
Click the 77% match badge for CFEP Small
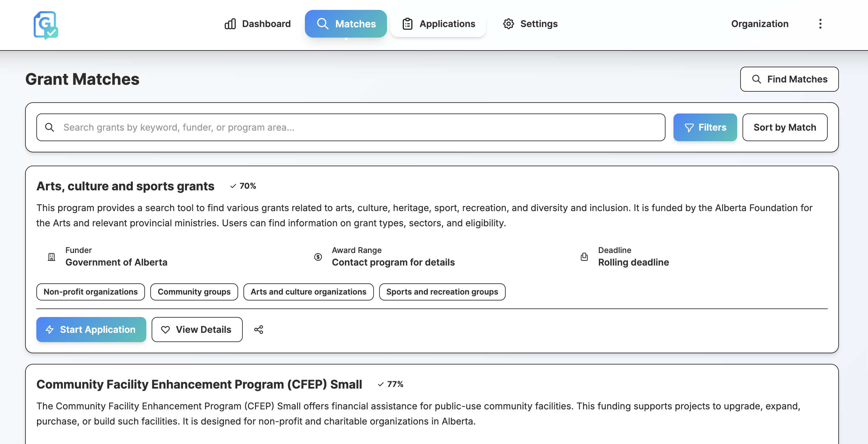point(390,384)
